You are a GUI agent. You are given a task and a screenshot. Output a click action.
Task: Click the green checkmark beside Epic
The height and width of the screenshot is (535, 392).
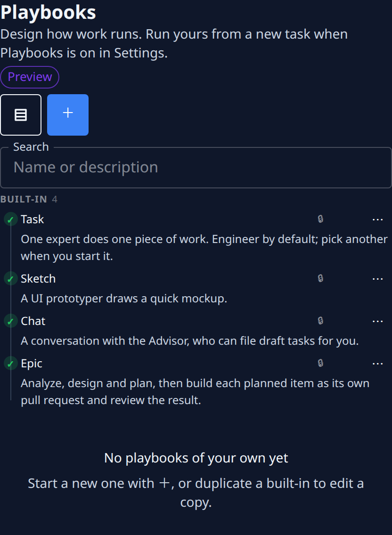tap(10, 364)
